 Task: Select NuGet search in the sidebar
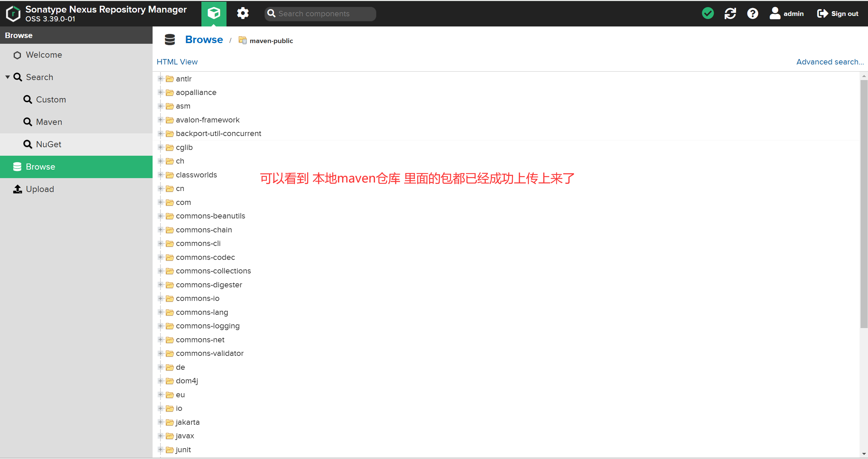point(48,144)
